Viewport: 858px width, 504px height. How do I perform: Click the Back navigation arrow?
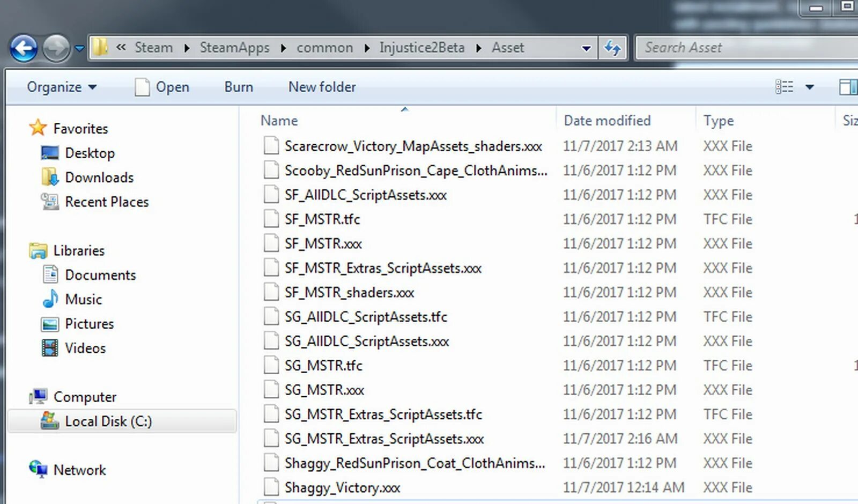(x=24, y=48)
